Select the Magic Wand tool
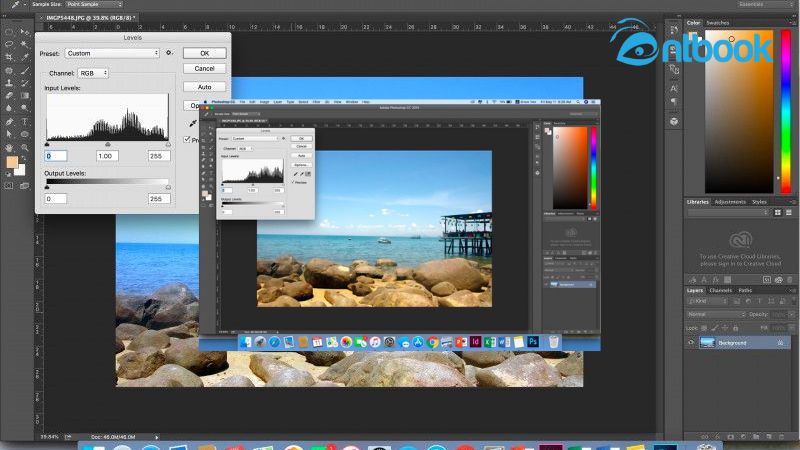 (x=24, y=44)
